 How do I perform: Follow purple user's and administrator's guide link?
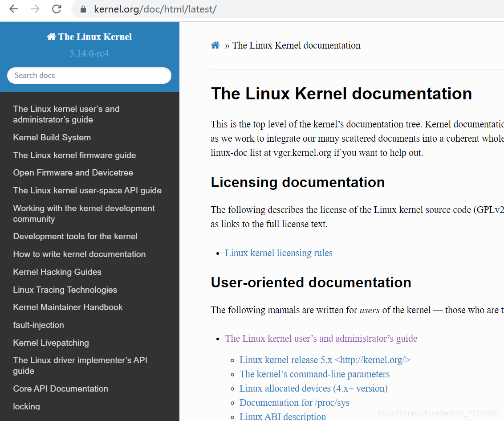(x=321, y=338)
